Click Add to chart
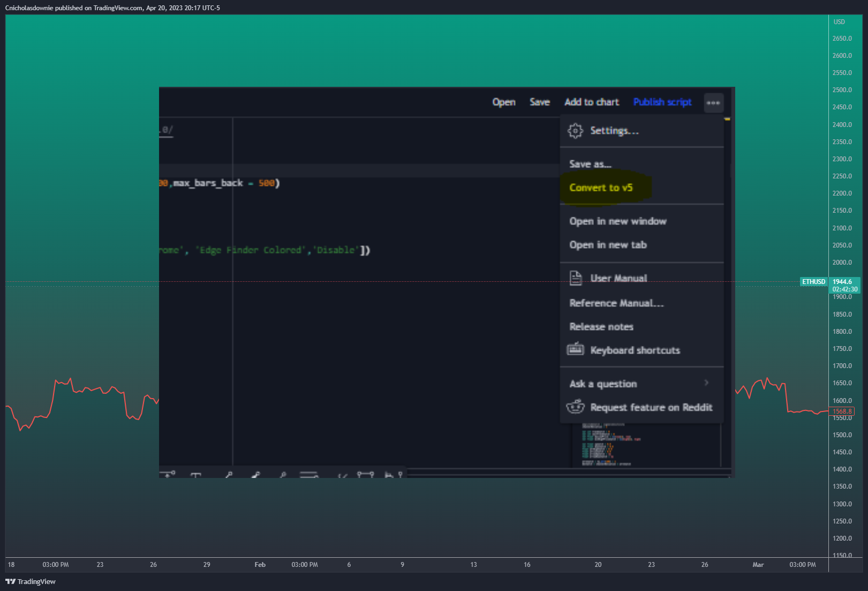868x591 pixels. pyautogui.click(x=592, y=102)
